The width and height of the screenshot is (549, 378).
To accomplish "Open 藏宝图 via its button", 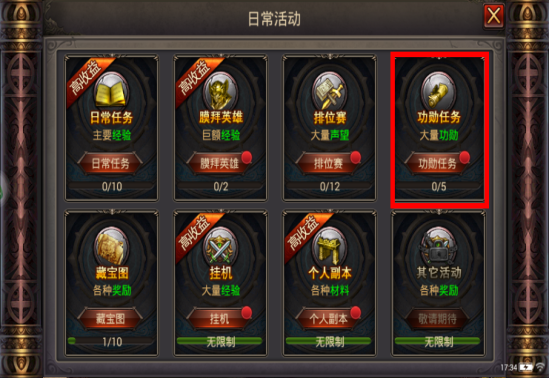I will tap(110, 319).
